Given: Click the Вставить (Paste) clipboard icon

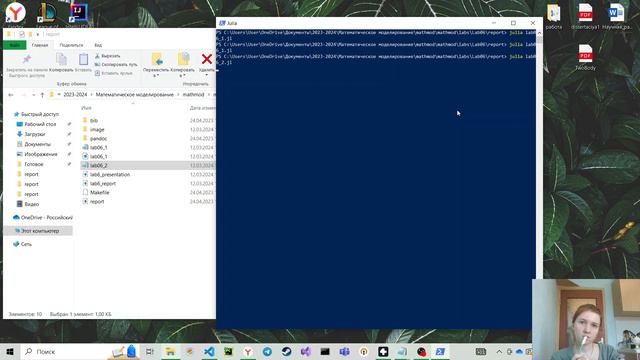Looking at the screenshot, I should pos(83,60).
